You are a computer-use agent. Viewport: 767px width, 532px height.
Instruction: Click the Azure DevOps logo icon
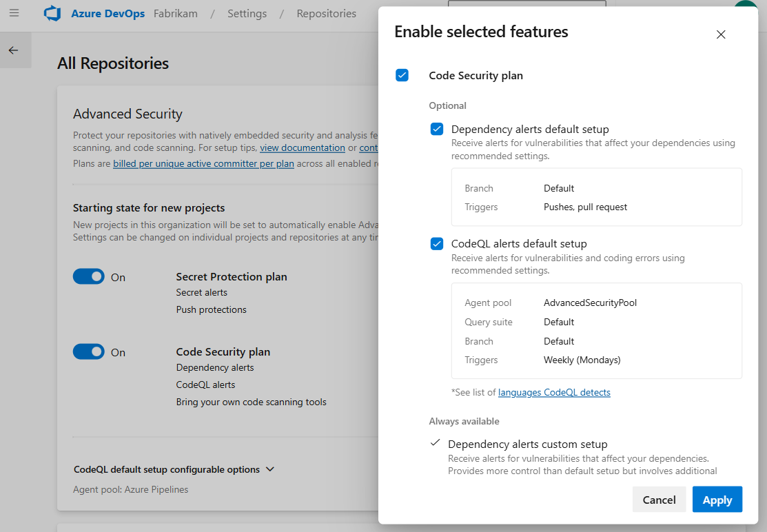coord(52,14)
